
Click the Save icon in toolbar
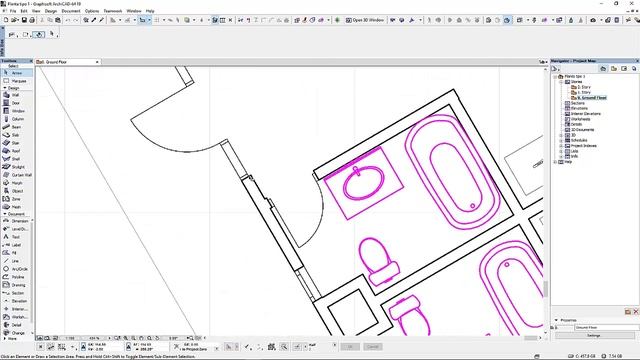(x=24, y=20)
